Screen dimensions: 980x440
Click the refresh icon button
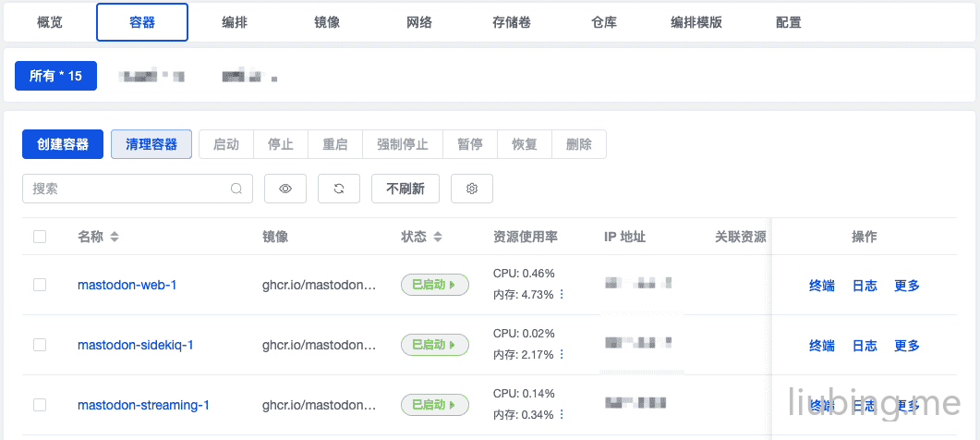coord(339,189)
